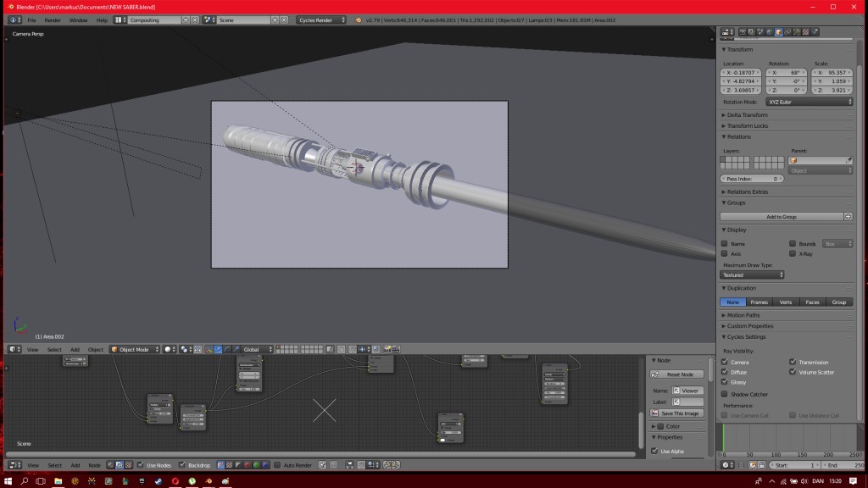Select the Scene properties tab icon
The image size is (868, 488).
click(x=759, y=31)
